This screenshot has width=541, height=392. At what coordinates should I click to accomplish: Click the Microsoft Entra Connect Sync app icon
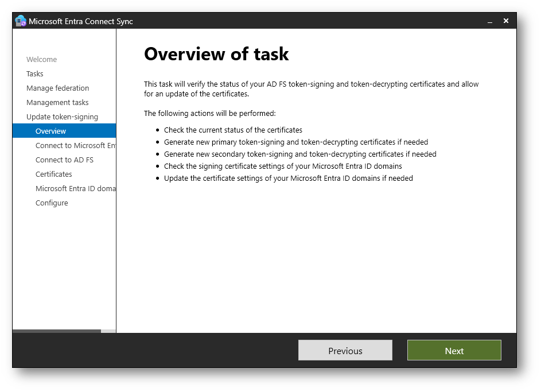pos(21,21)
